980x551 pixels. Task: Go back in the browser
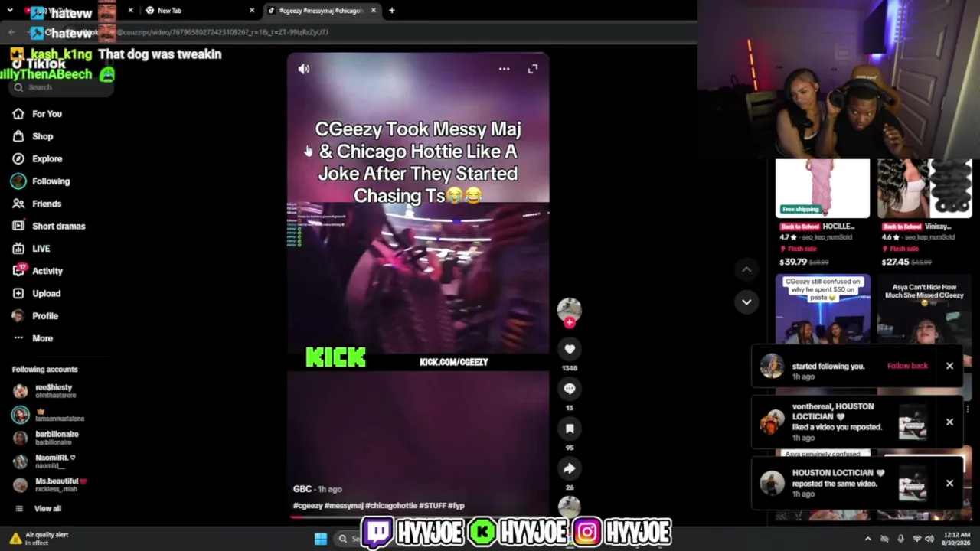click(x=11, y=32)
